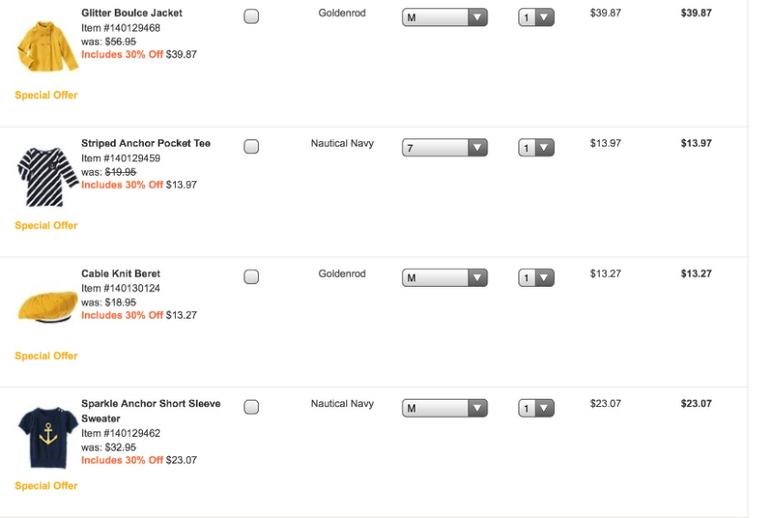The image size is (770, 518).
Task: Change quantity for Striped Anchor Pocket Tee
Action: point(536,148)
